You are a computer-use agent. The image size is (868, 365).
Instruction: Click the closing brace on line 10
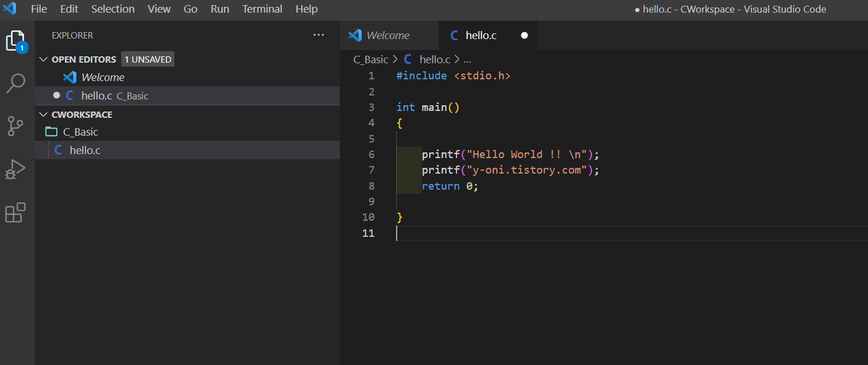[x=400, y=217]
